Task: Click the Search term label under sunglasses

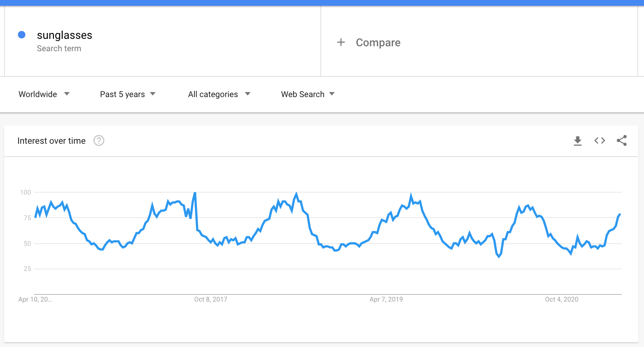Action: 59,48
